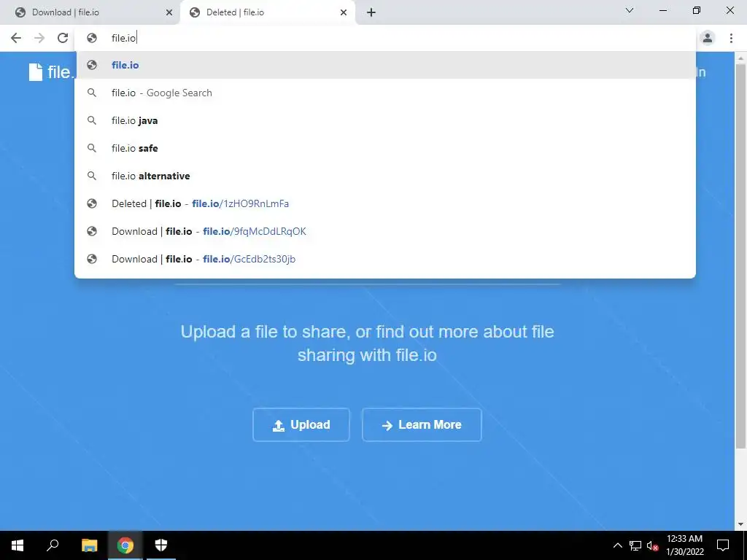Screen dimensions: 747x560
Task: Switch to the 'Download | file.io' tab
Action: point(90,12)
